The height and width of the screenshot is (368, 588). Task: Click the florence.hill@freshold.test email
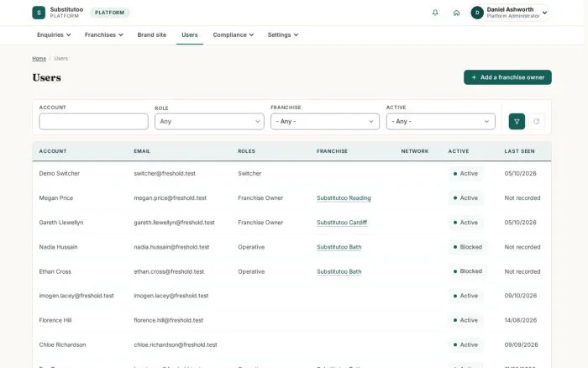pyautogui.click(x=168, y=320)
